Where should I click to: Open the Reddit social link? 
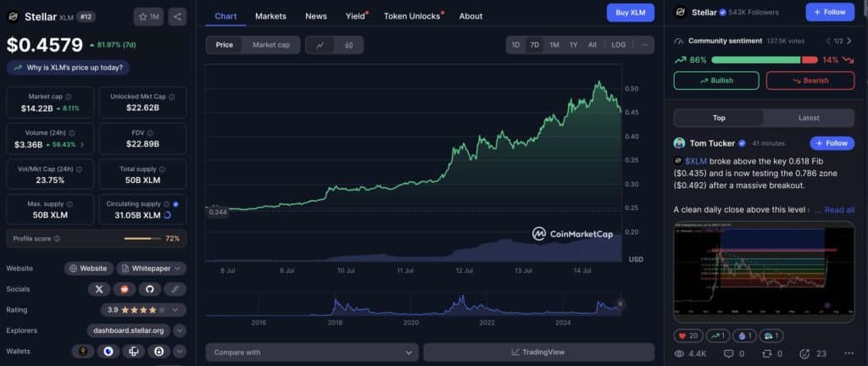[x=125, y=289]
